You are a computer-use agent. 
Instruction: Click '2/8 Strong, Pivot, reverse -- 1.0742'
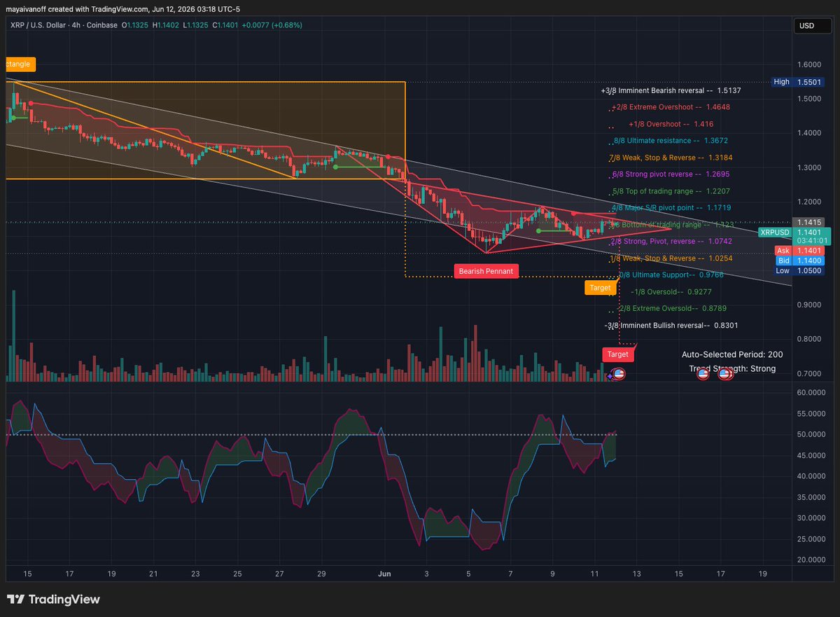click(671, 241)
